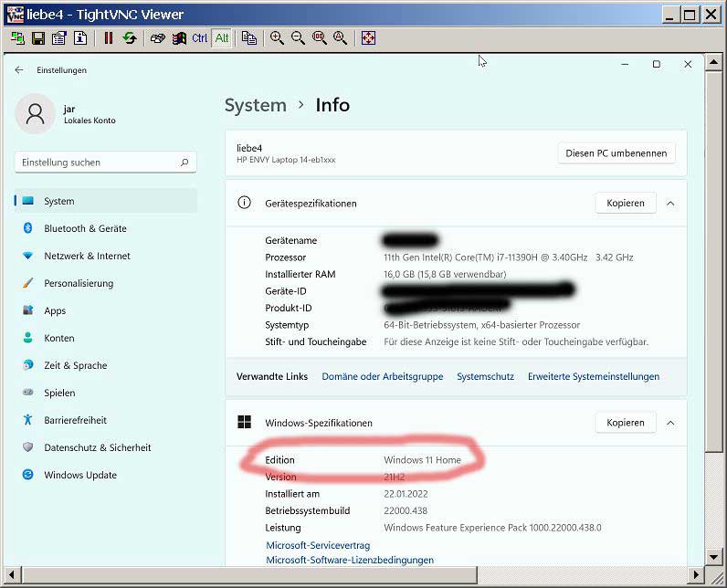Image resolution: width=727 pixels, height=588 pixels.
Task: Open TightVNC connection options
Action: (59, 38)
